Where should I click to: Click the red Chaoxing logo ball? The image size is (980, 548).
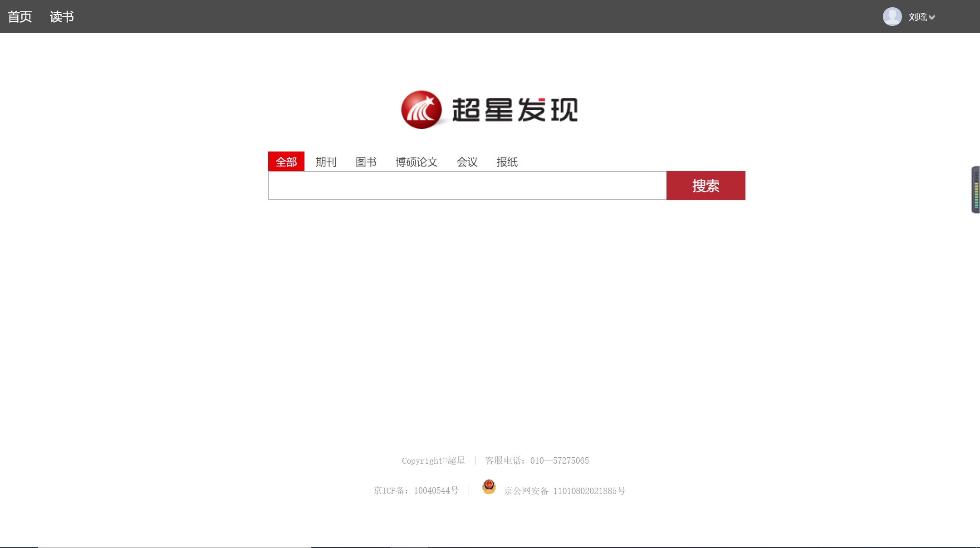click(x=421, y=110)
